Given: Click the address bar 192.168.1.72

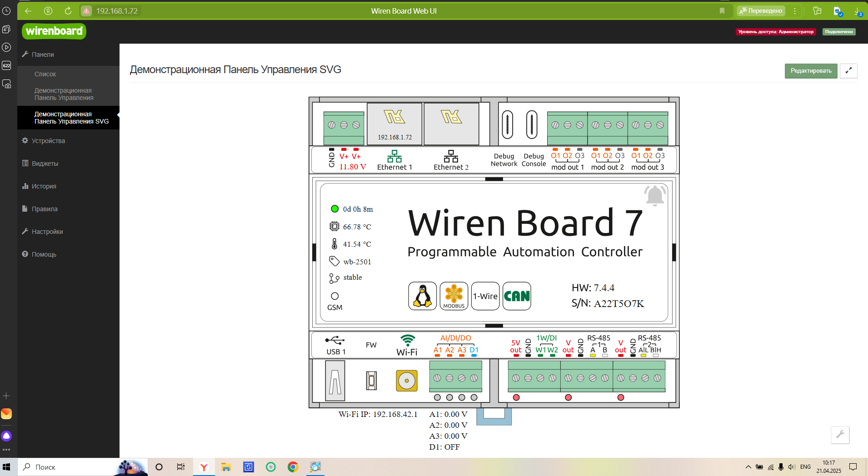Looking at the screenshot, I should [117, 11].
